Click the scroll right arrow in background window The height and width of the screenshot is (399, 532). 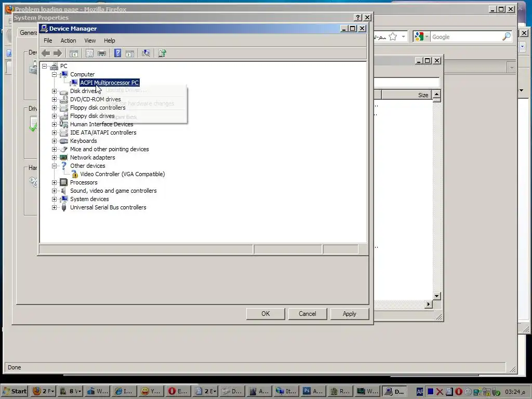click(429, 304)
